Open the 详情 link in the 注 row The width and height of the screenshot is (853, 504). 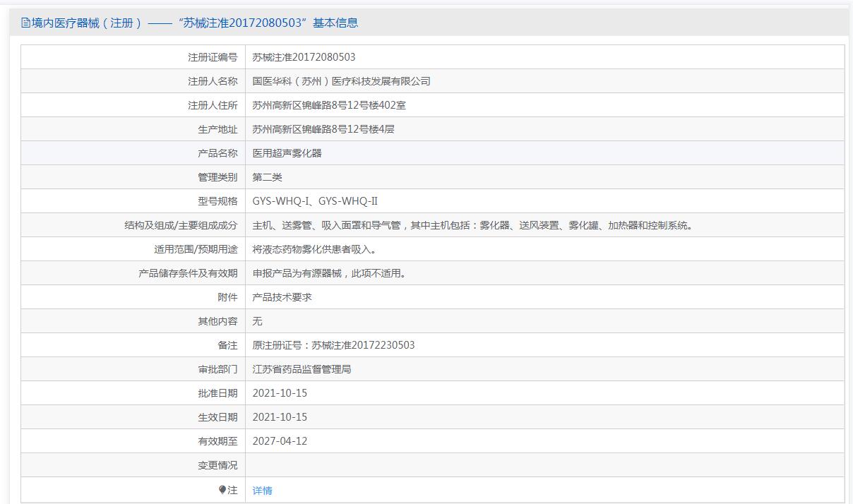[262, 491]
